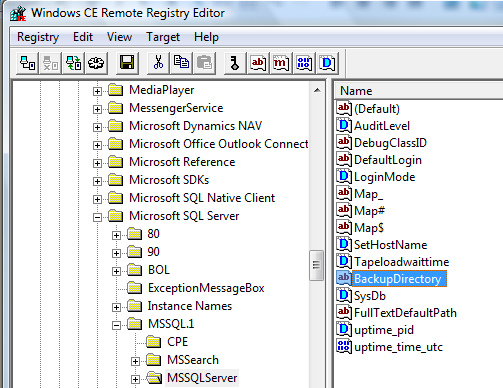Expand the 80 subkey
Screen dimensions: 503x388
[x=116, y=235]
